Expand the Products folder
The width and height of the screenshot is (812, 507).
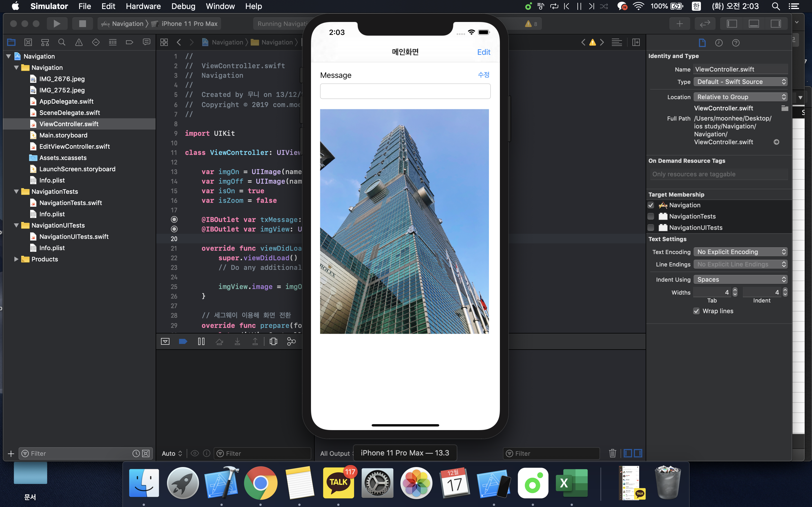pyautogui.click(x=16, y=259)
